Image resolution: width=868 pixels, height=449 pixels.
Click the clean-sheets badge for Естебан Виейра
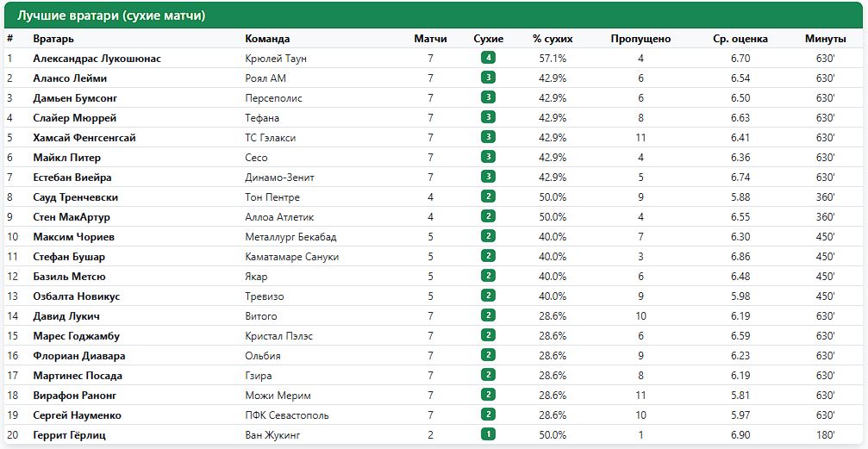(488, 177)
